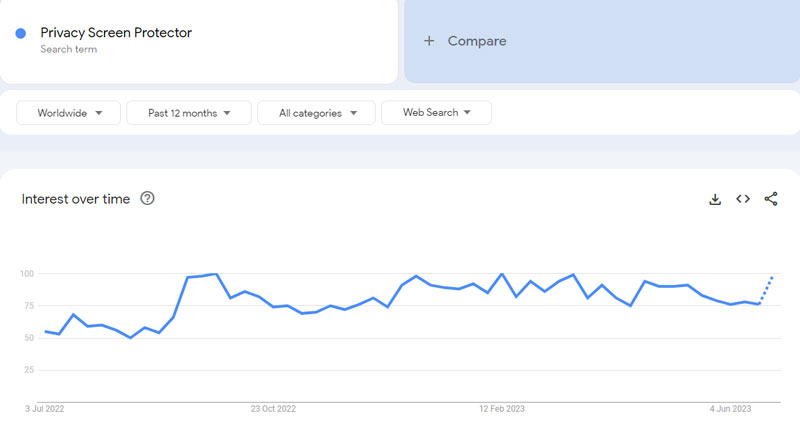Open the Past 12 months dropdown
This screenshot has height=435, width=800.
pos(188,113)
